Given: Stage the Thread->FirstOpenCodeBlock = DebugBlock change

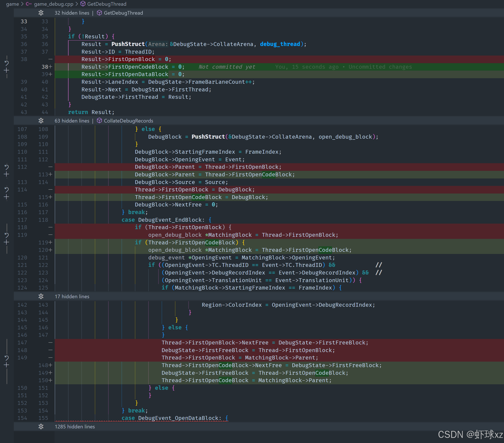Looking at the screenshot, I should tap(7, 197).
